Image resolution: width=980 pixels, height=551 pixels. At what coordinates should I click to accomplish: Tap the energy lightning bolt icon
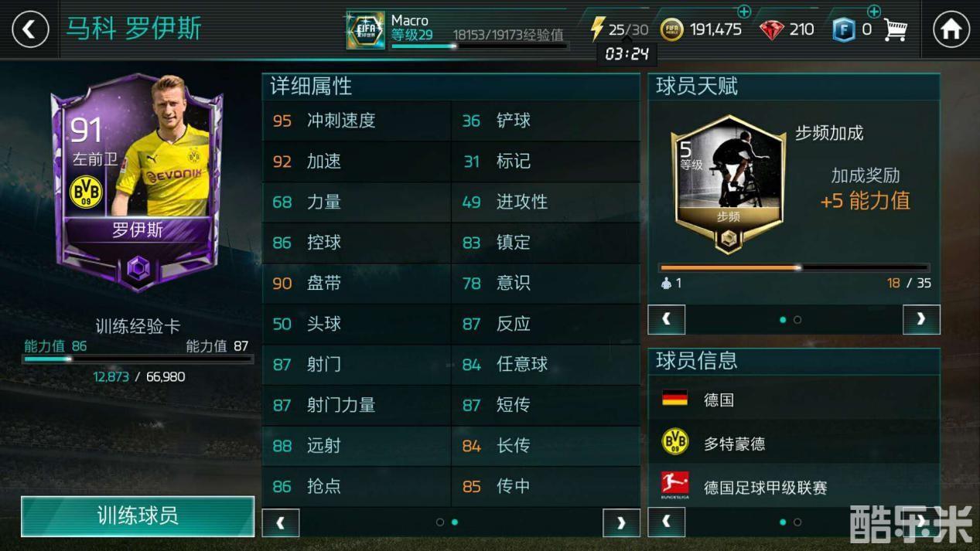click(x=596, y=29)
